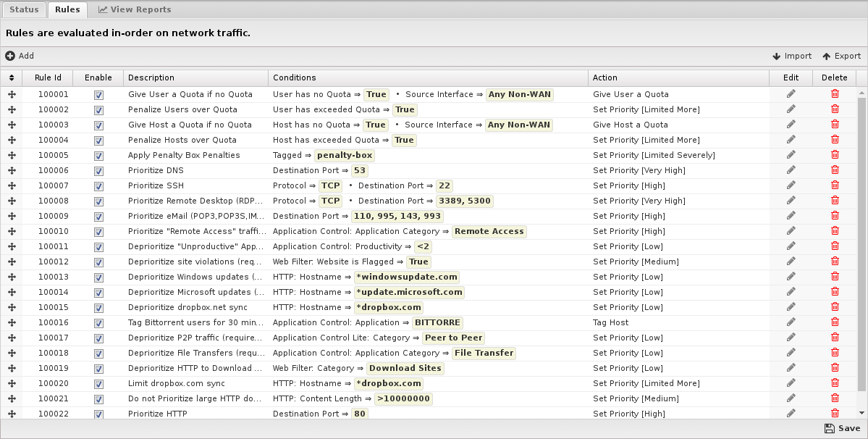Open the View Reports tab
The image size is (868, 439).
tap(135, 9)
